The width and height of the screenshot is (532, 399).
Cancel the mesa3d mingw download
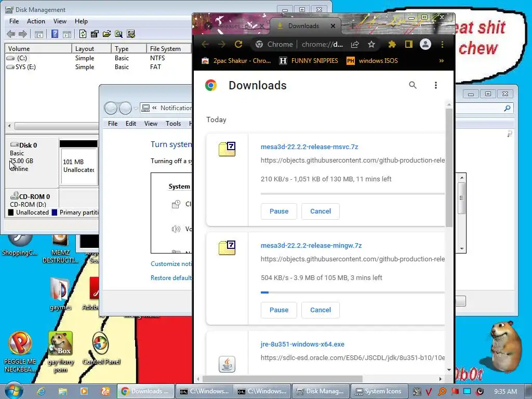point(320,310)
